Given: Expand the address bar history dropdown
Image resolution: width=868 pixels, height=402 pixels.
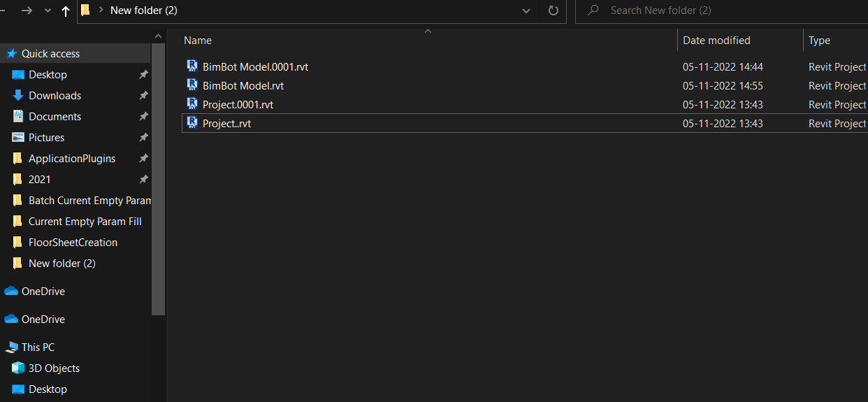Looking at the screenshot, I should [x=526, y=10].
